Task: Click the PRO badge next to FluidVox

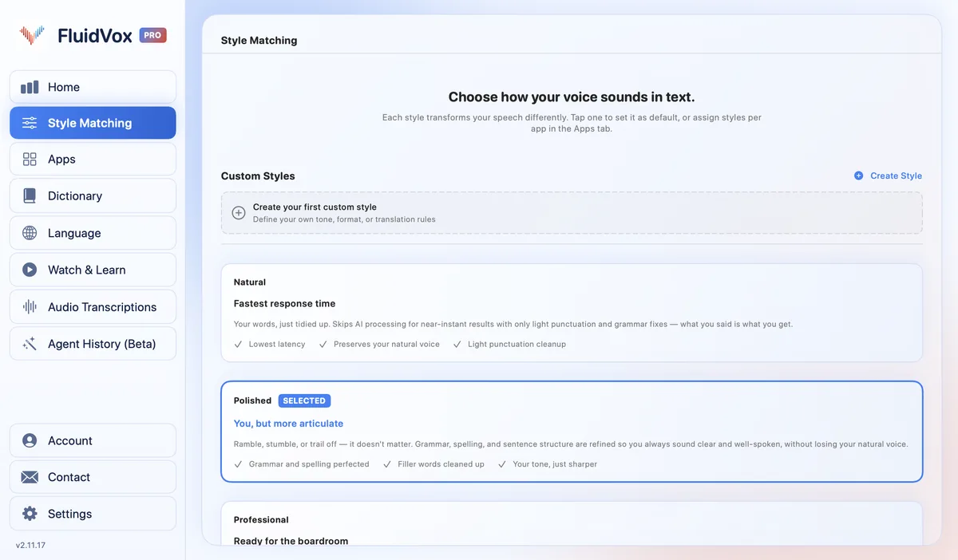Action: pos(152,35)
